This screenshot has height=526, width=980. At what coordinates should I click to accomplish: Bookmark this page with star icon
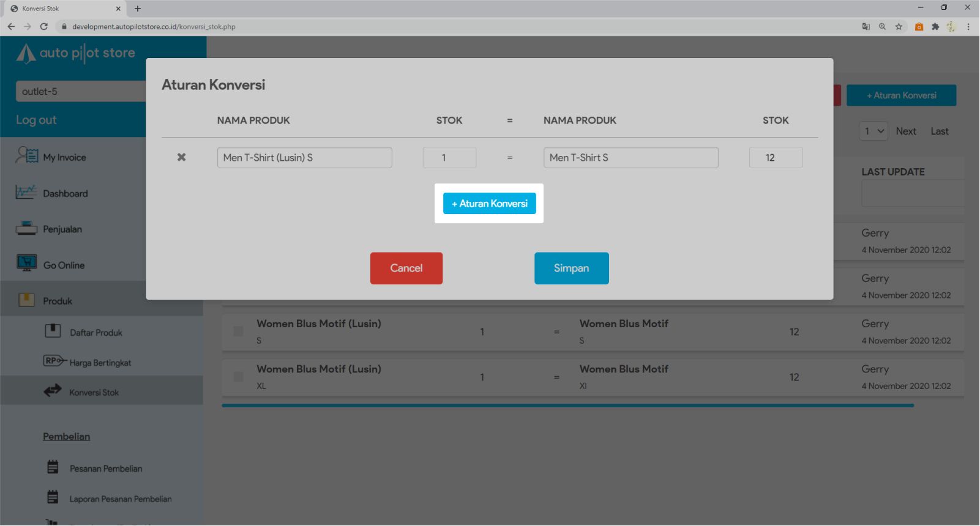(x=899, y=27)
